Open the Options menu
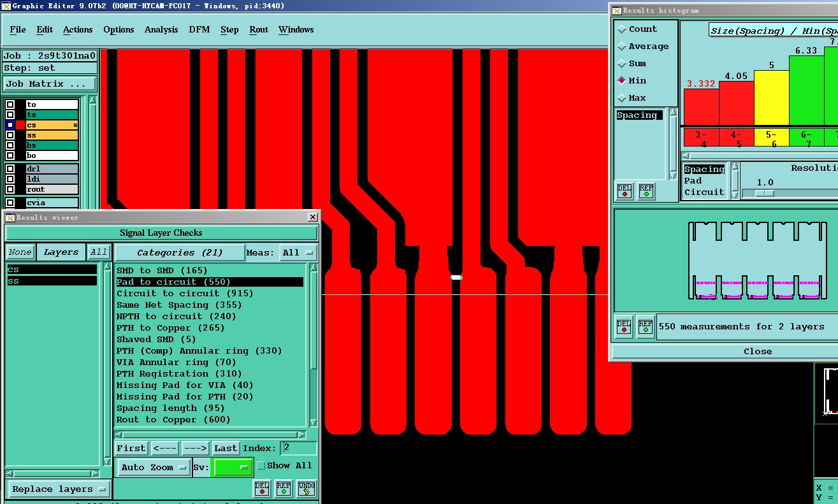Viewport: 838px width, 504px height. pos(119,29)
